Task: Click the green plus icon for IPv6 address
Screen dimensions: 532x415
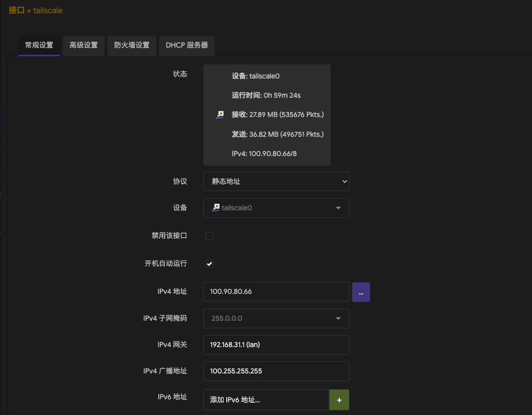Action: coord(339,400)
